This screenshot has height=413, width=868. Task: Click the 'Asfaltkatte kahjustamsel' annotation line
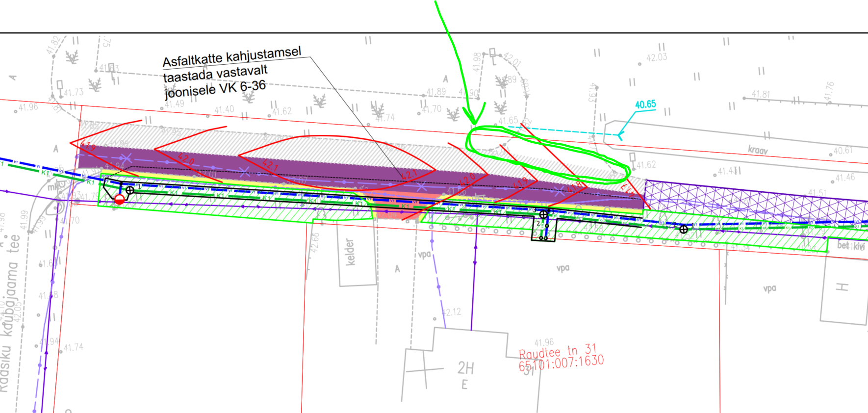[231, 57]
